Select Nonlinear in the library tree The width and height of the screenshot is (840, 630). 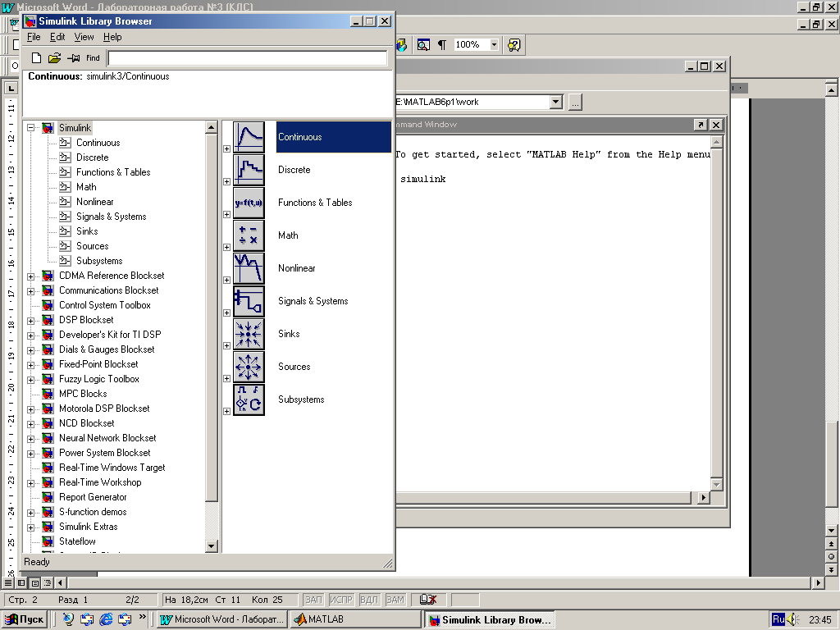(95, 202)
